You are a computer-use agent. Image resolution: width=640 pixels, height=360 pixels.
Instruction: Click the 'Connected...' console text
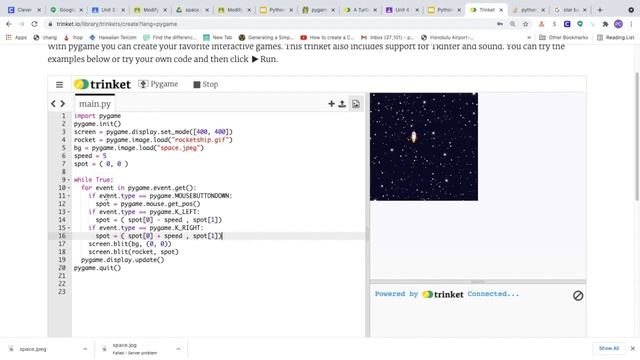pos(493,294)
